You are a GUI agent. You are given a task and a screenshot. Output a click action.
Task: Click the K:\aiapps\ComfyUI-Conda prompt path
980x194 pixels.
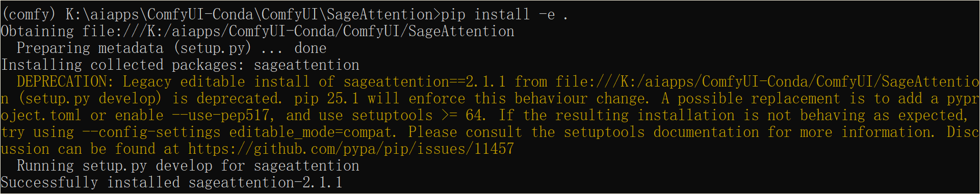(x=161, y=15)
